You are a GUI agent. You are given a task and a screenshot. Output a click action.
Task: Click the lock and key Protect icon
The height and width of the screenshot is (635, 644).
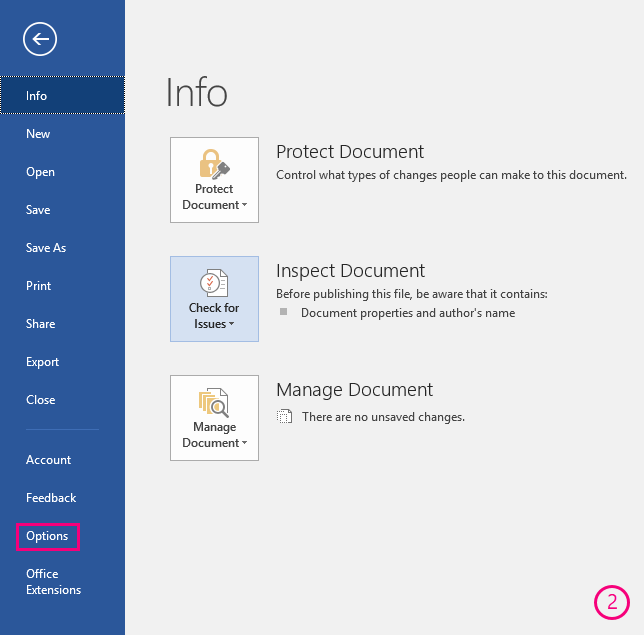[214, 164]
